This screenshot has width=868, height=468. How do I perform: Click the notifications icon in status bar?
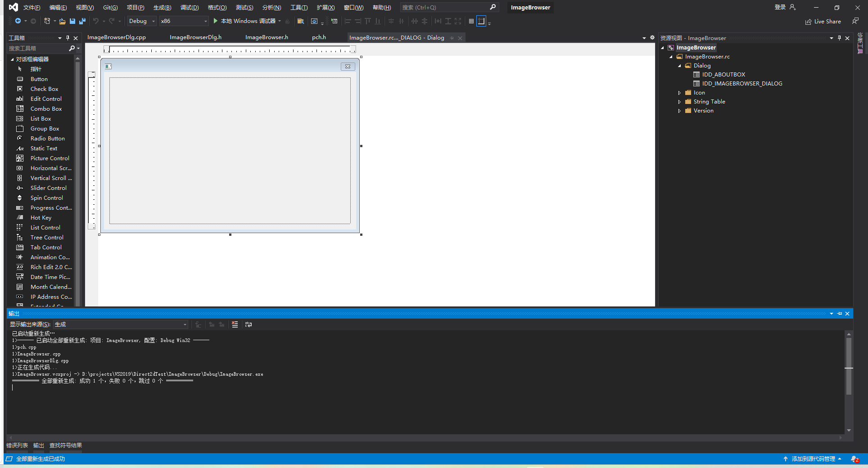[x=854, y=459]
